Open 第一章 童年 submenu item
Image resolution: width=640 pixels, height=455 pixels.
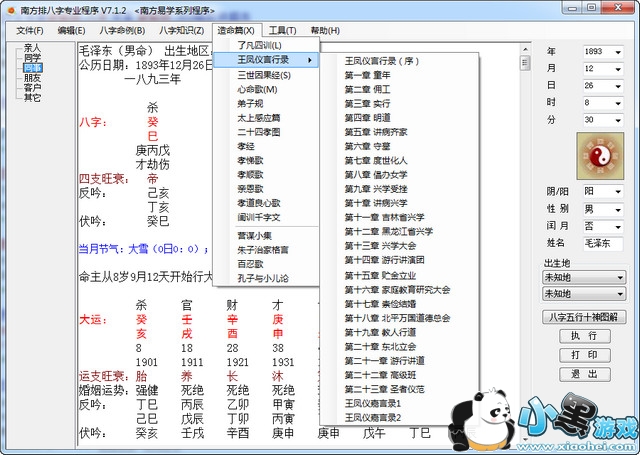399,75
